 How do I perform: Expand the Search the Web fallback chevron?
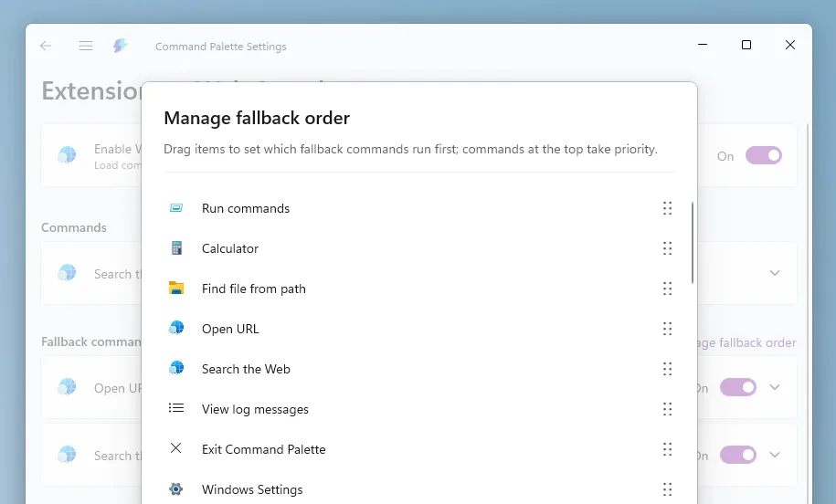pos(775,456)
